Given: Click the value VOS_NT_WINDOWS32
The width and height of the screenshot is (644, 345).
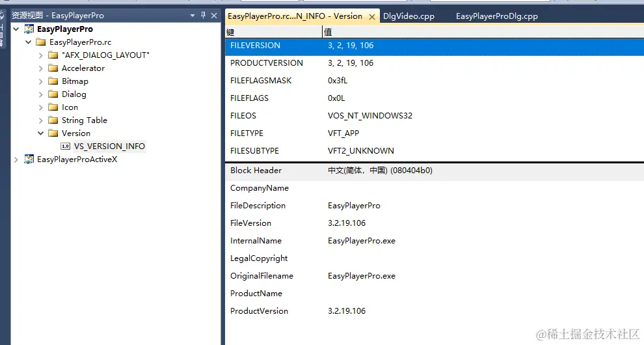Looking at the screenshot, I should pos(370,116).
